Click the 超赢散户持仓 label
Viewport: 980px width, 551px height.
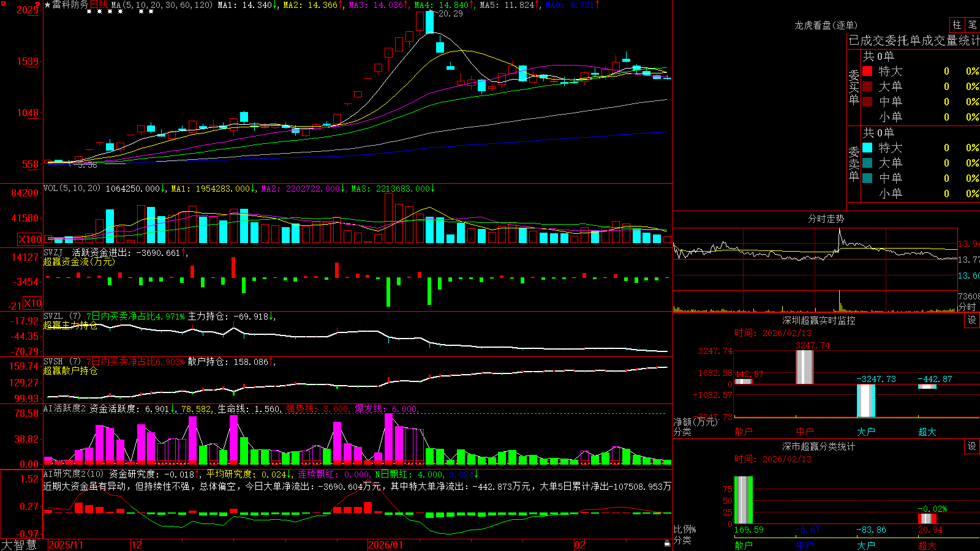[70, 371]
